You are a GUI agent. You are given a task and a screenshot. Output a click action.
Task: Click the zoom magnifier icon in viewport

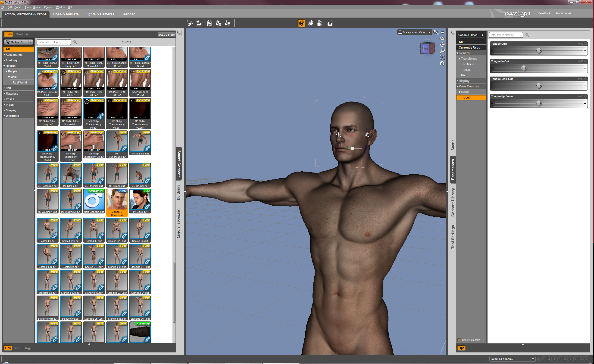coord(442,51)
